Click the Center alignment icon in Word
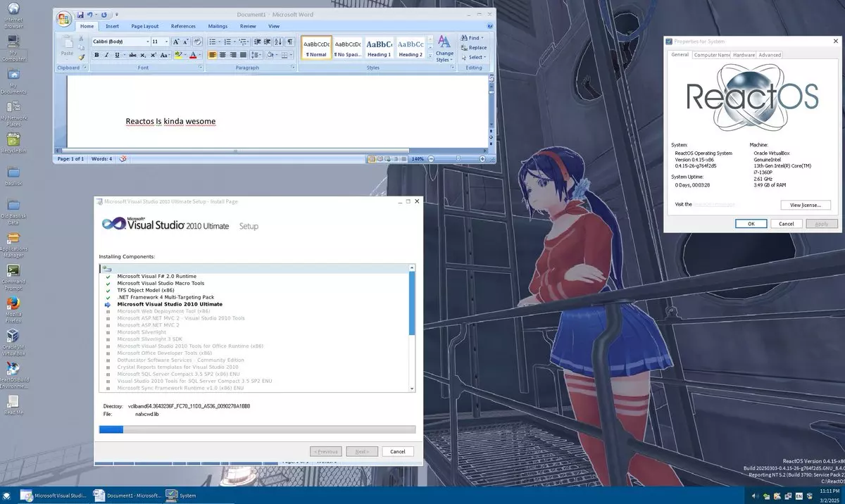The height and width of the screenshot is (504, 845). point(223,55)
